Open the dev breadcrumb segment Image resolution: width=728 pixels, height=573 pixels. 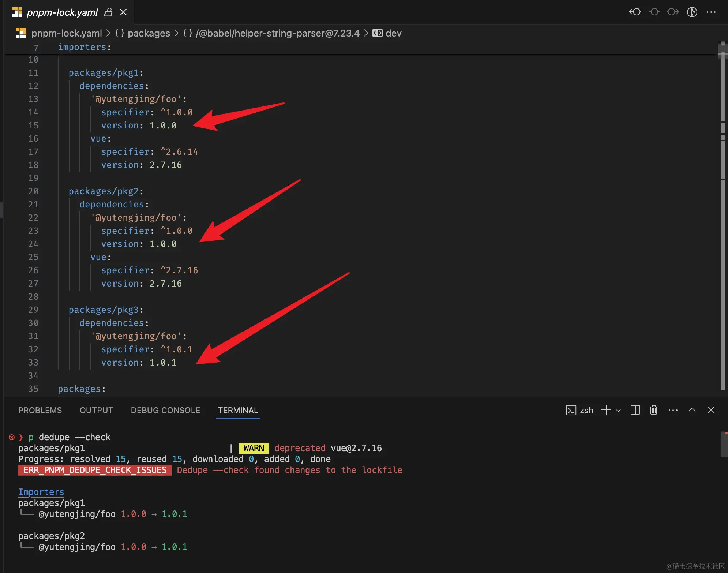[394, 33]
